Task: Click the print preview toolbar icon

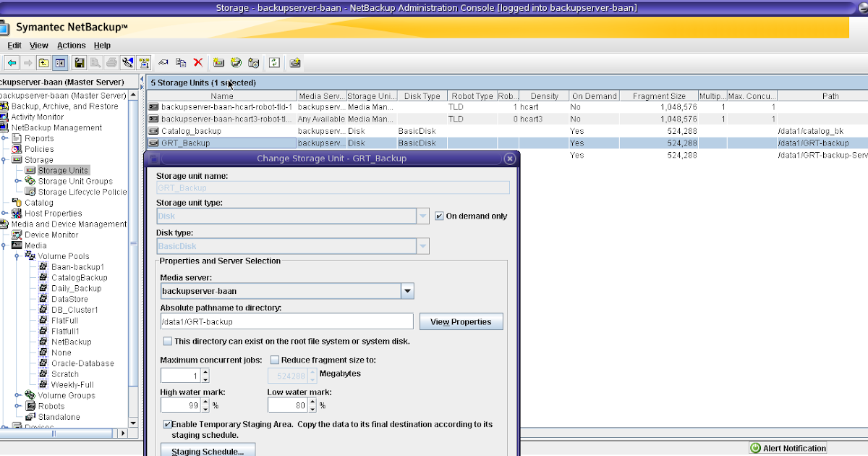Action: (x=95, y=63)
